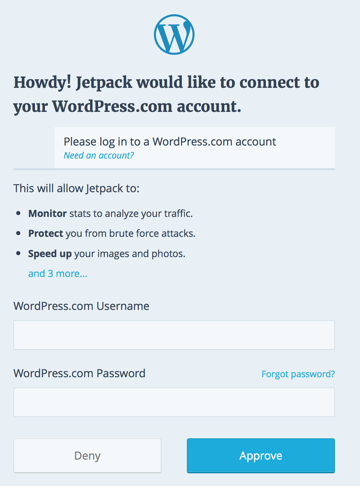Click the text 'stats to analyze your traffic'
This screenshot has width=360, height=486.
(131, 213)
